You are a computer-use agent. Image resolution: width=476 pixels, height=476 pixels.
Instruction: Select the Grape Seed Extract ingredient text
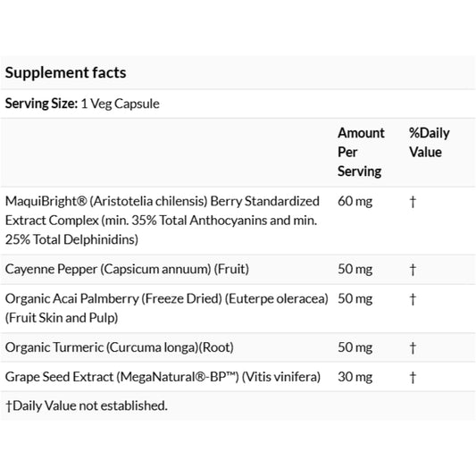[163, 377]
